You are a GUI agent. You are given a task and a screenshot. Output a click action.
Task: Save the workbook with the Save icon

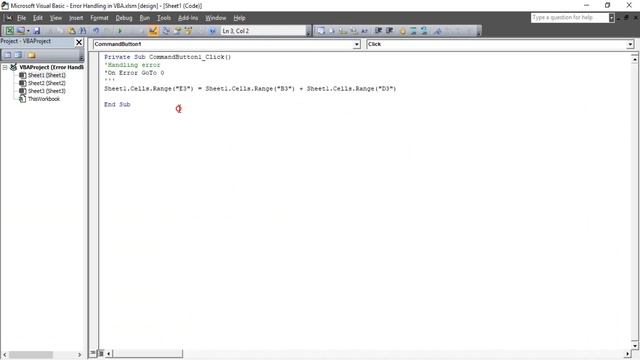tap(36, 31)
